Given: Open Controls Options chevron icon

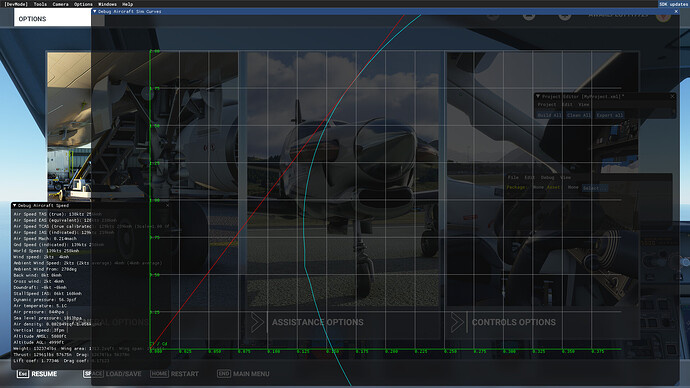Looking at the screenshot, I should [x=457, y=322].
